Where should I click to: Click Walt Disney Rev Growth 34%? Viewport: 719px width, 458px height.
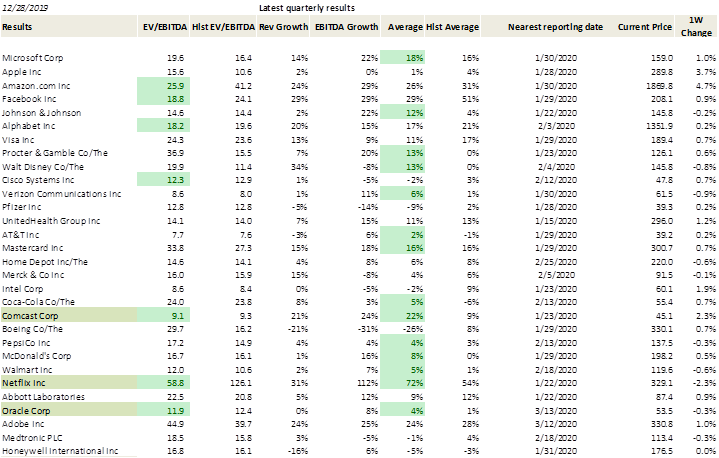[x=299, y=167]
